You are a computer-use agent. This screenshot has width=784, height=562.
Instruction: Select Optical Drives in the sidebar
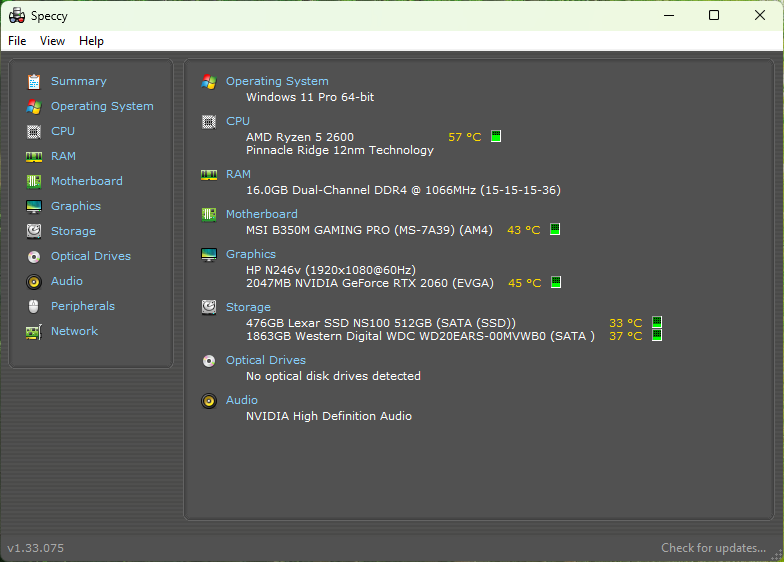click(x=91, y=256)
